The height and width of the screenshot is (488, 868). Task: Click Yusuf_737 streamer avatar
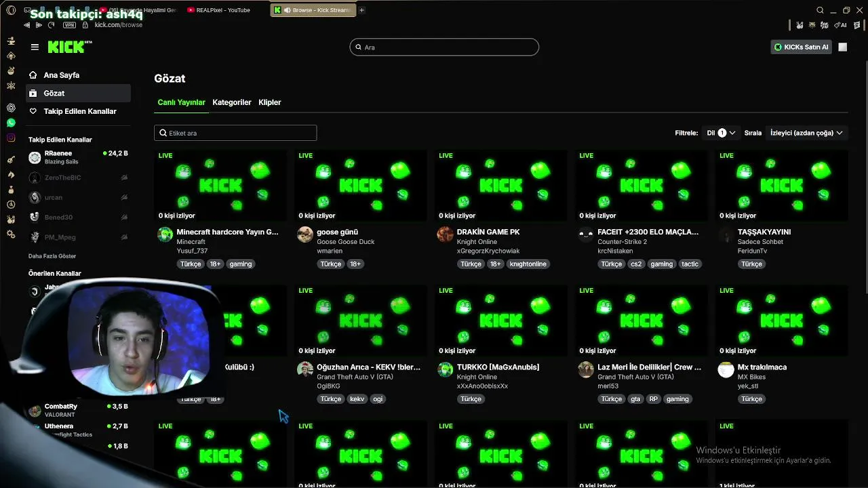165,235
